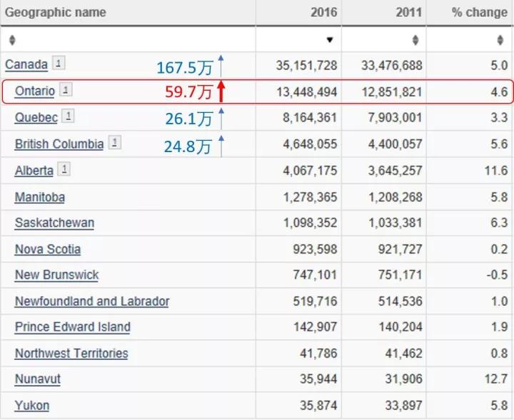514x420 pixels.
Task: Select Quebec % change value 3.3
Action: tap(499, 118)
